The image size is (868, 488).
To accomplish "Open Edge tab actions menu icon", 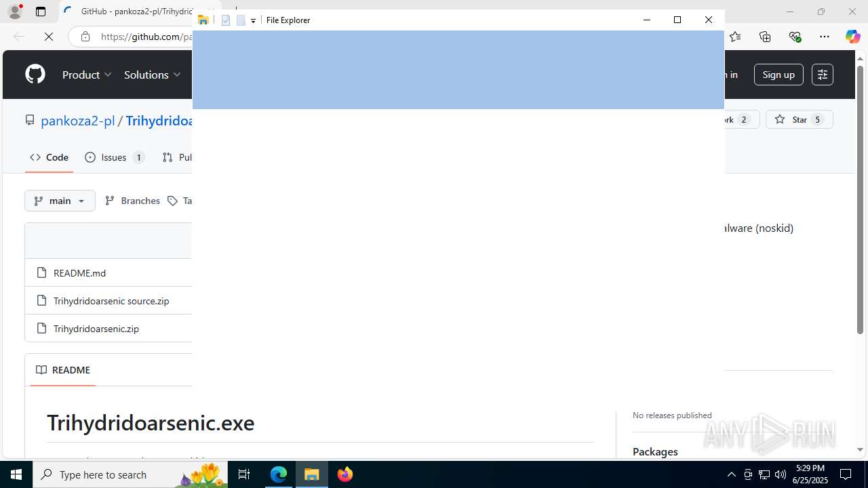I will [x=41, y=12].
